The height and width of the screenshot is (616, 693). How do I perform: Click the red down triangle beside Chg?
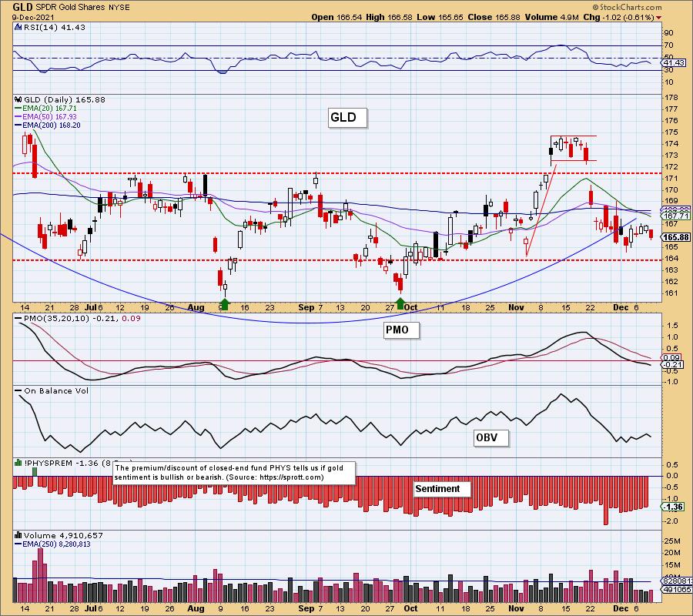point(659,18)
